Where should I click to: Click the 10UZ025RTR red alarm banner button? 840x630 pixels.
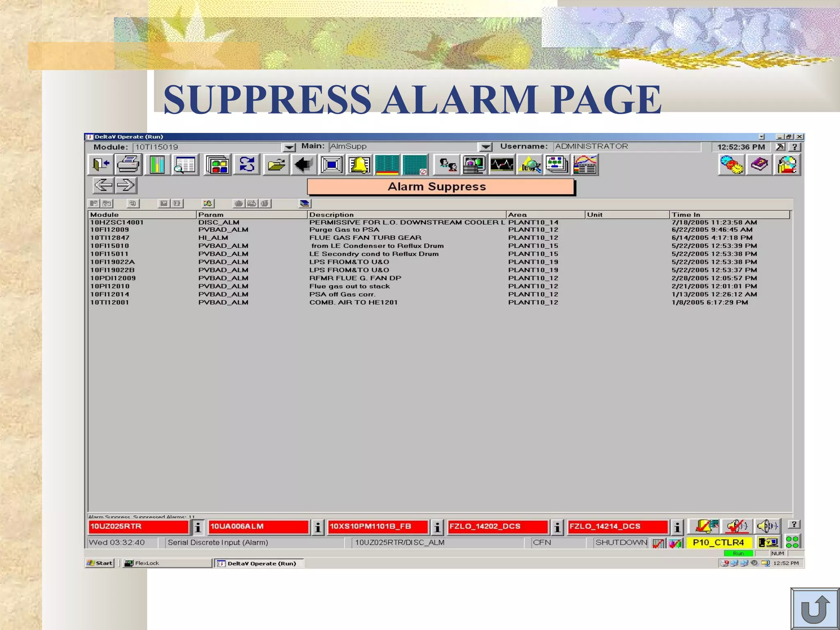point(138,527)
